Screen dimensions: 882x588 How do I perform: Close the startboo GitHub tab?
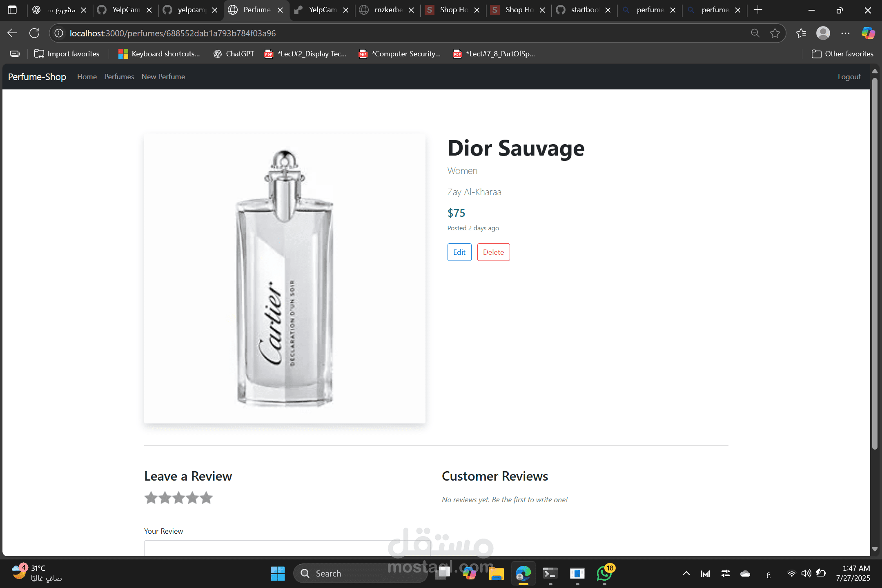pos(608,10)
